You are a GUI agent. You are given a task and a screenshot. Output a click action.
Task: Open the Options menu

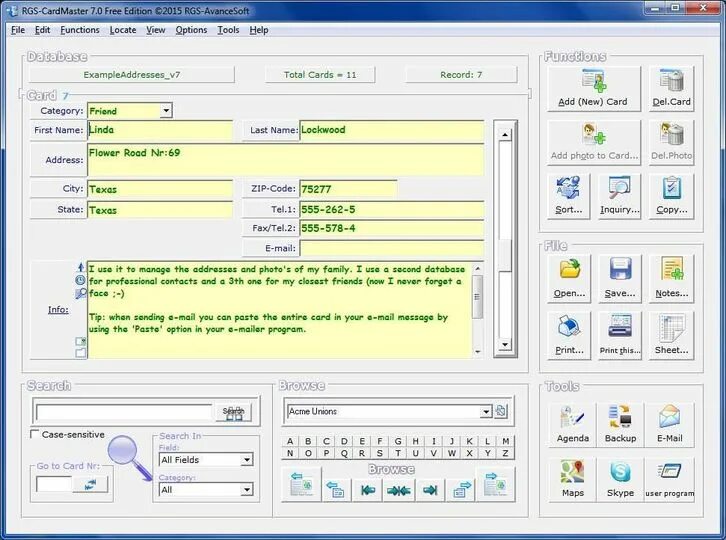[191, 30]
